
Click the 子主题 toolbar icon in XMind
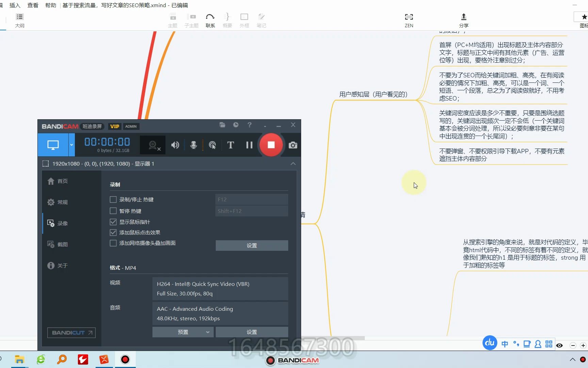192,20
